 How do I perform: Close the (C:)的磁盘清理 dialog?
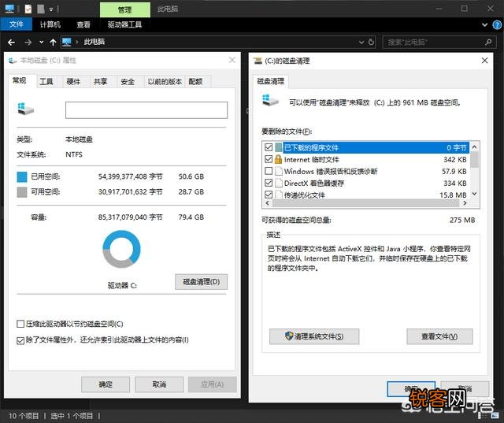[x=485, y=61]
